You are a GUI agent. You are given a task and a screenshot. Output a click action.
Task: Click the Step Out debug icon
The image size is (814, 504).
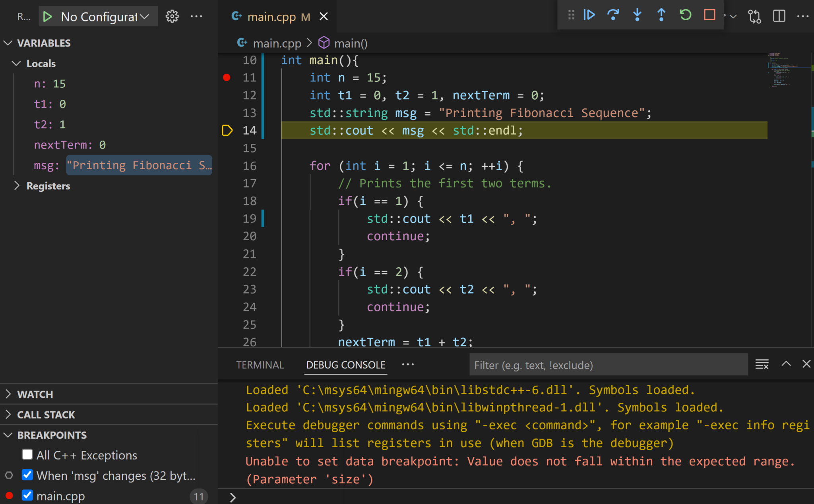coord(661,15)
